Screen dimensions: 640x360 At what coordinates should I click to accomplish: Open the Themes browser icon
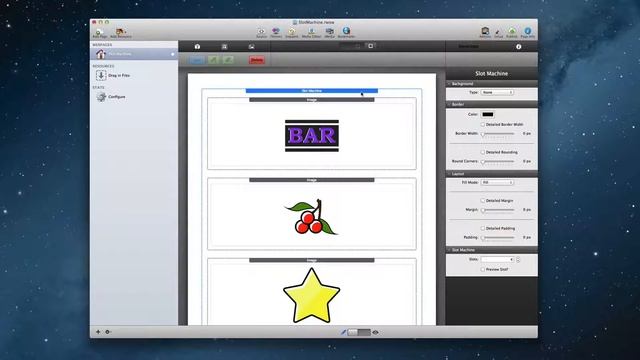tap(276, 32)
